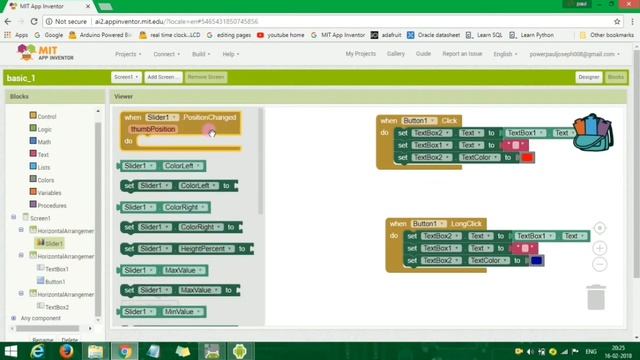The width and height of the screenshot is (640, 360).
Task: Open the Windows Start menu
Action: 11,351
